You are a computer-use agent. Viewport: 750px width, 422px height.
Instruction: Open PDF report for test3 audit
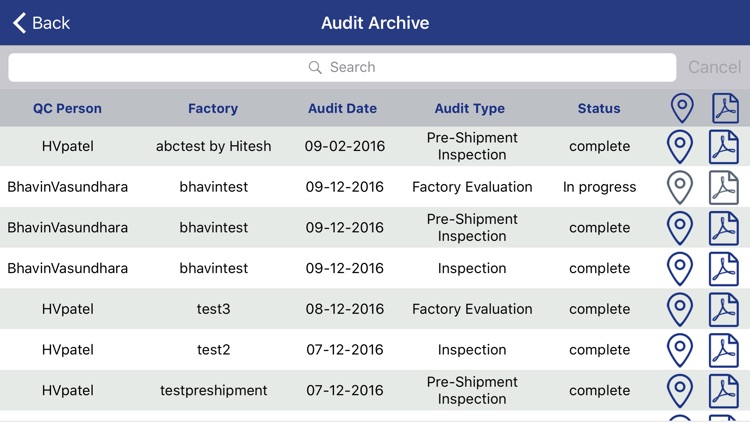(724, 309)
